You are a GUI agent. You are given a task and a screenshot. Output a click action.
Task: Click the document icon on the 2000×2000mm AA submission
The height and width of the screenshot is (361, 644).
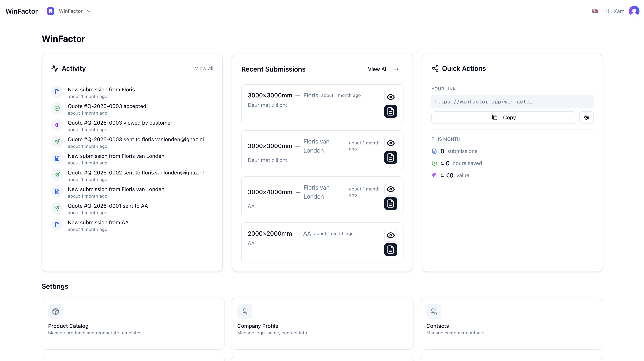pyautogui.click(x=390, y=249)
